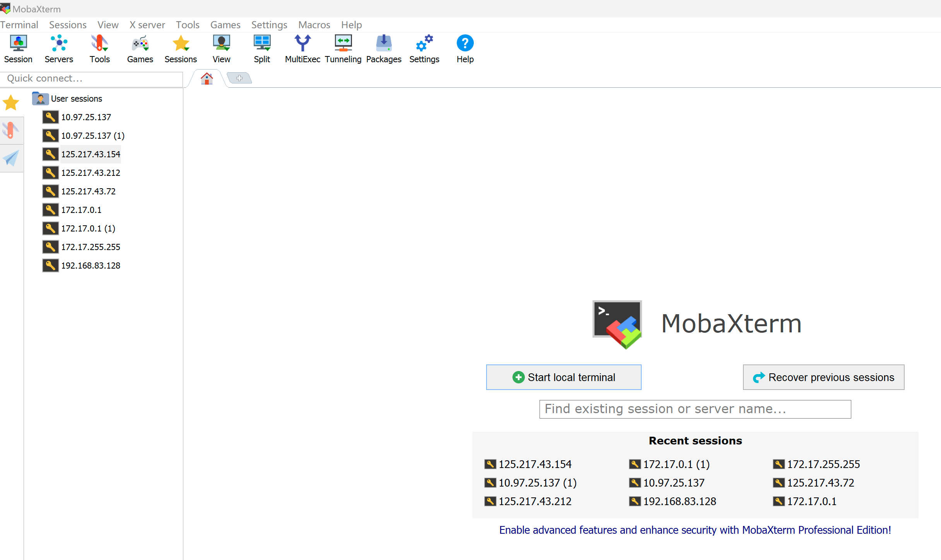The height and width of the screenshot is (560, 941).
Task: Select 192.168.83.128 in User sessions
Action: 91,266
